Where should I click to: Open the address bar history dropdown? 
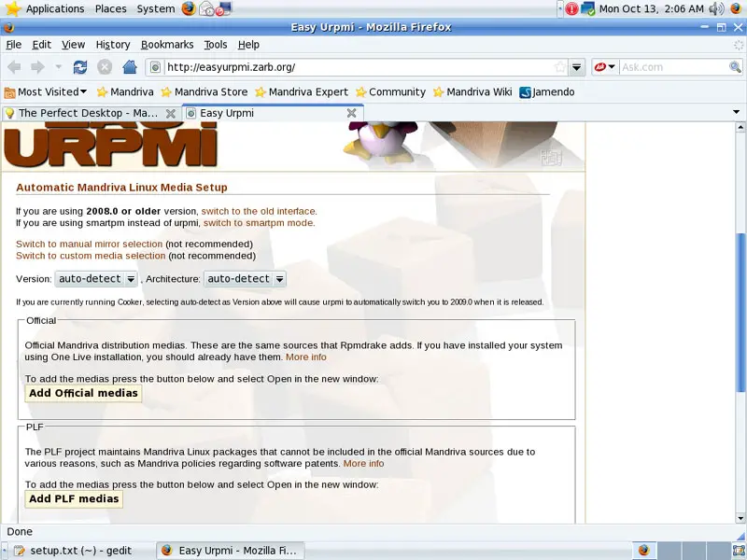pyautogui.click(x=576, y=67)
